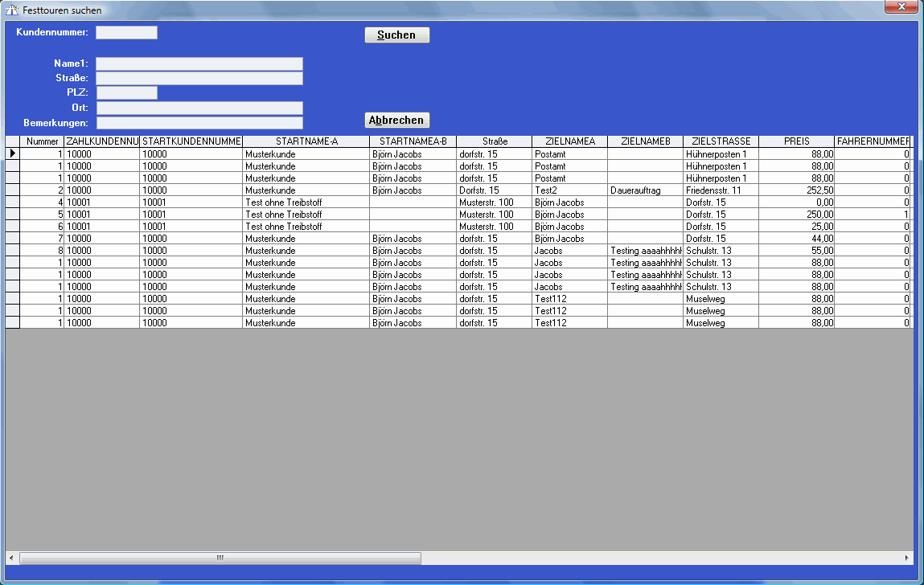Select the ZIELSTRASSE column header

[721, 141]
